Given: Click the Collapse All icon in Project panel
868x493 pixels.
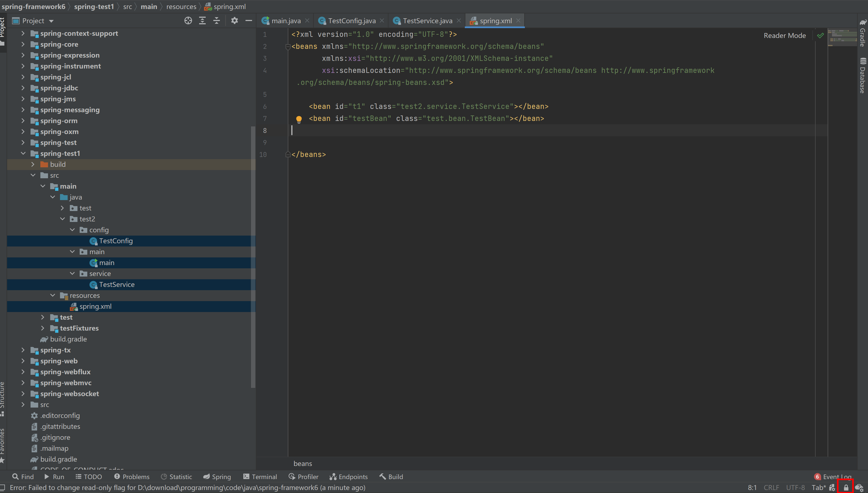Looking at the screenshot, I should (217, 21).
